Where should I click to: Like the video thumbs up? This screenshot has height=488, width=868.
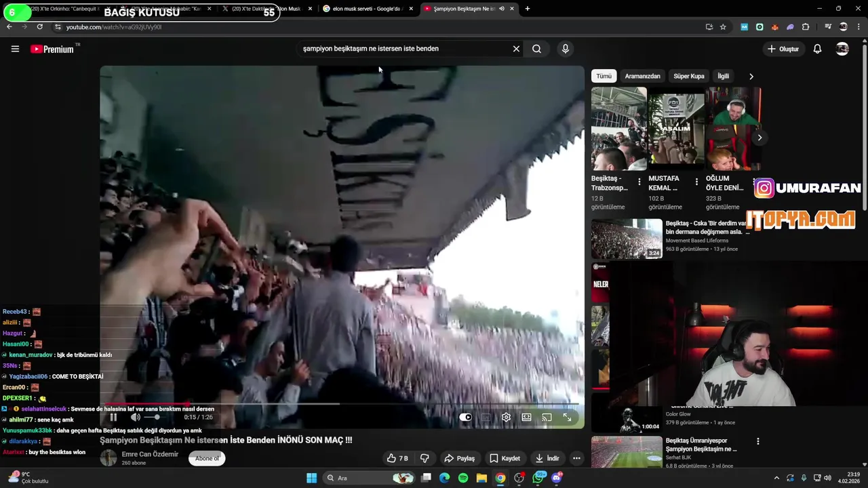(398, 458)
